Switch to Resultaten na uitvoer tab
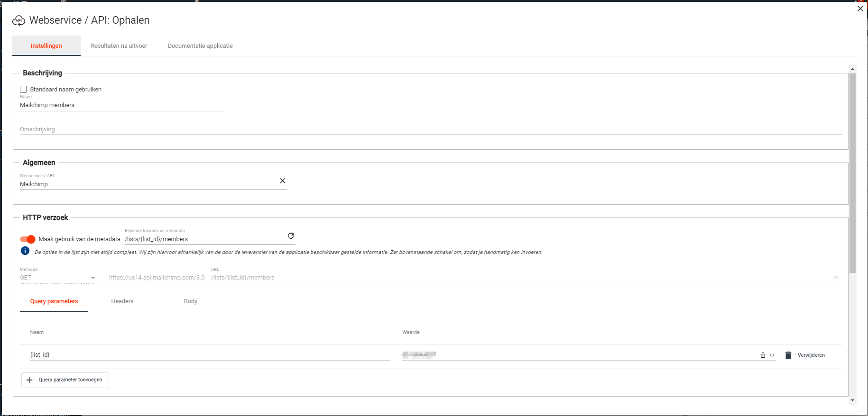Screen dimensions: 868x416 (119, 46)
